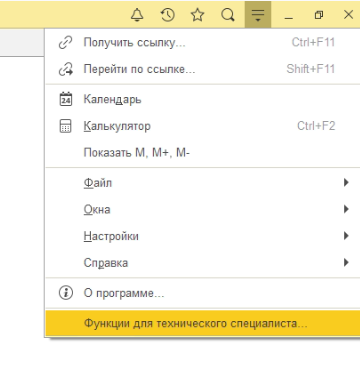Screen dimensions: 360x375
Task: Open "О программе..." dialog
Action: coord(203,293)
